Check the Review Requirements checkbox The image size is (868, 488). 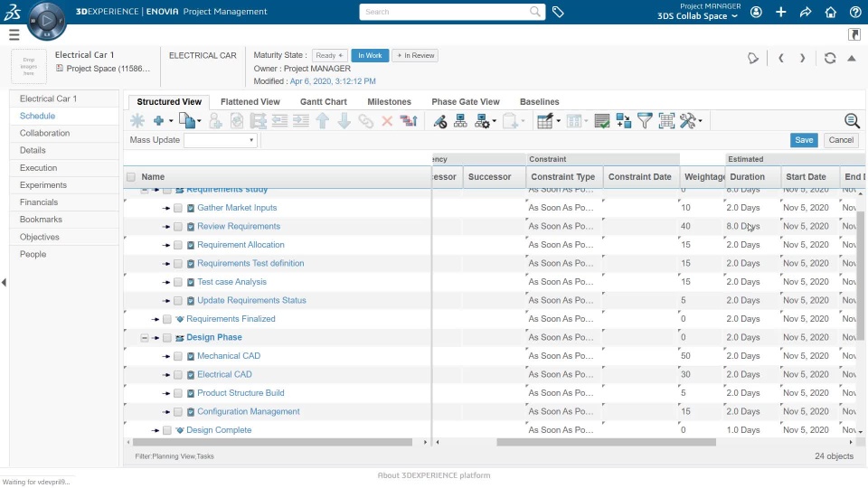coord(178,227)
